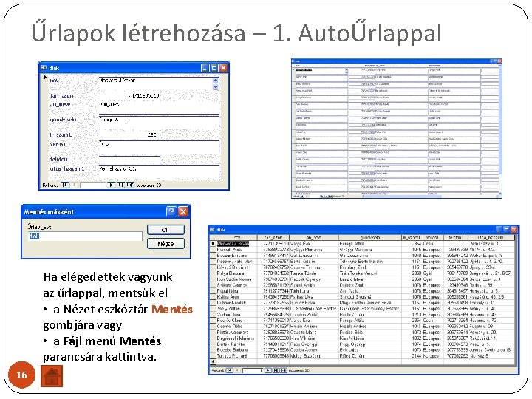
Task: Click the ir_szam1 field in diak form
Action: tap(129, 135)
